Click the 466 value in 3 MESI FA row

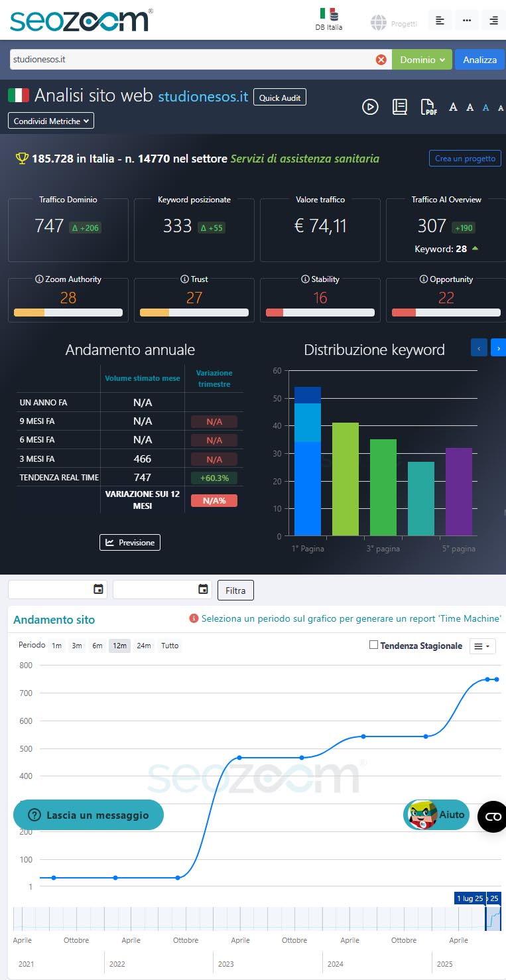click(142, 458)
